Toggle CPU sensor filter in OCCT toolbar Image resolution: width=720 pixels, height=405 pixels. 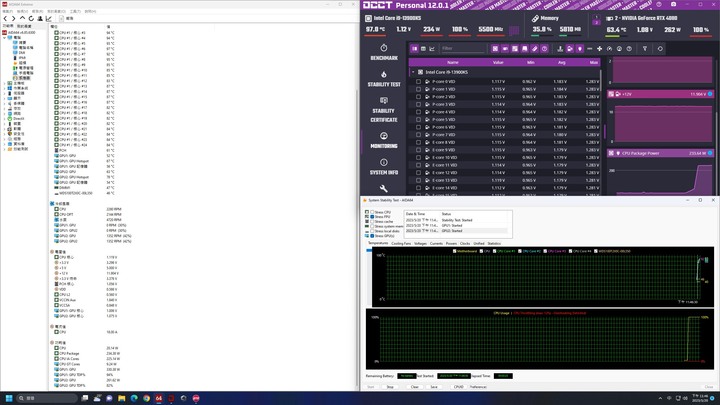495,49
